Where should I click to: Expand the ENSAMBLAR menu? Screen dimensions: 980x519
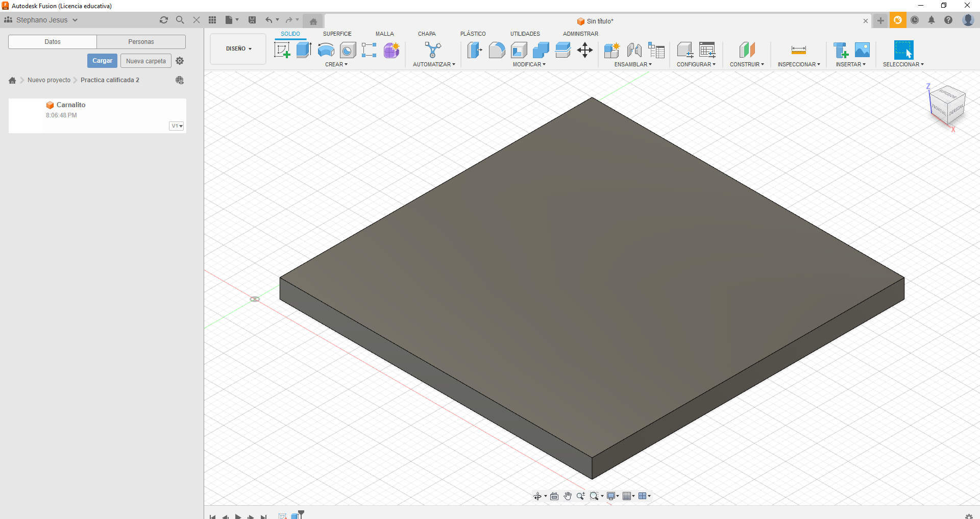point(633,64)
